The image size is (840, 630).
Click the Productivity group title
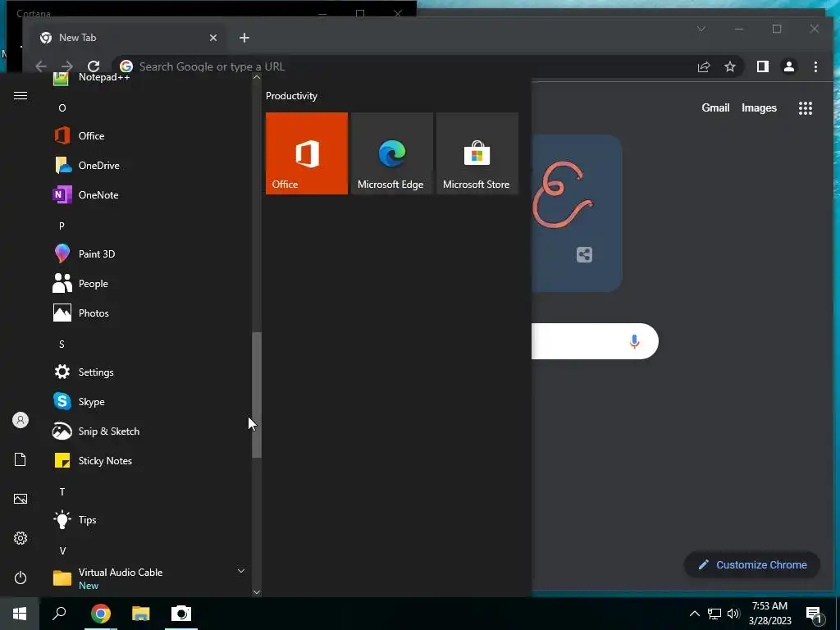click(x=291, y=96)
